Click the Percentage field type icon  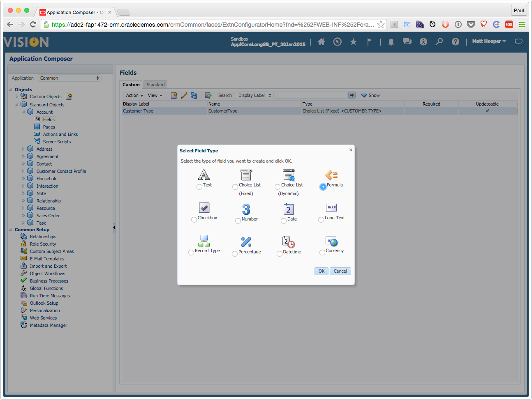pyautogui.click(x=246, y=242)
